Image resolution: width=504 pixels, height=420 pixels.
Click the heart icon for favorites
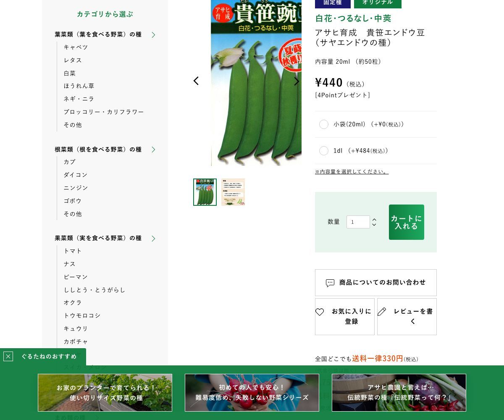point(320,312)
